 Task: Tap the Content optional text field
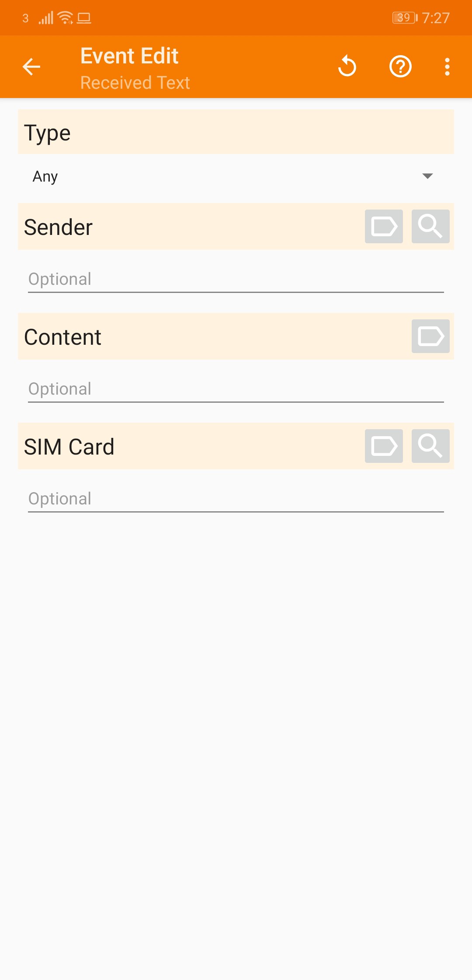236,389
